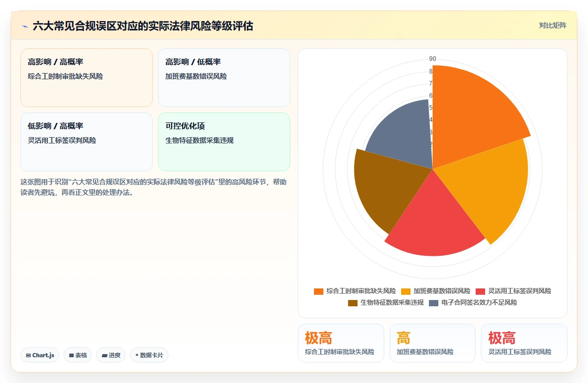Click the text 灵活用工标签误判风险 in third matrix card
588x383 pixels.
pos(62,141)
